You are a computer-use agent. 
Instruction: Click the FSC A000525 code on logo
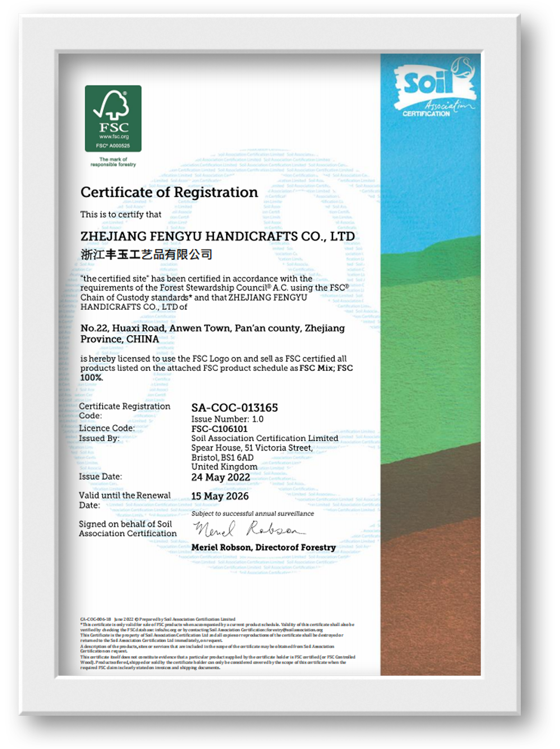pyautogui.click(x=113, y=146)
